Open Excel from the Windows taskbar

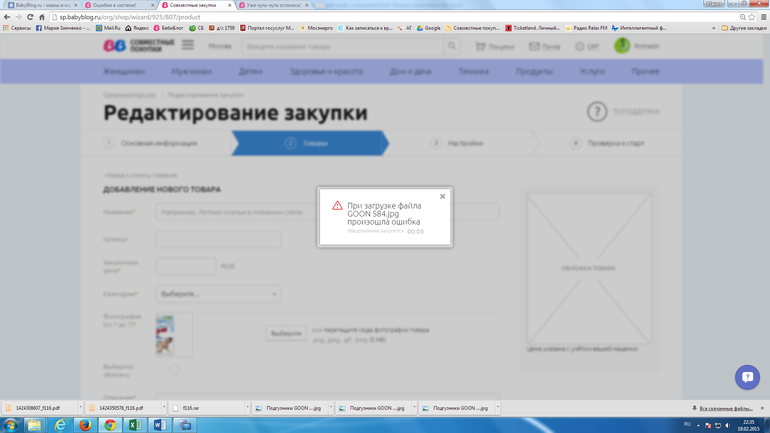point(134,425)
